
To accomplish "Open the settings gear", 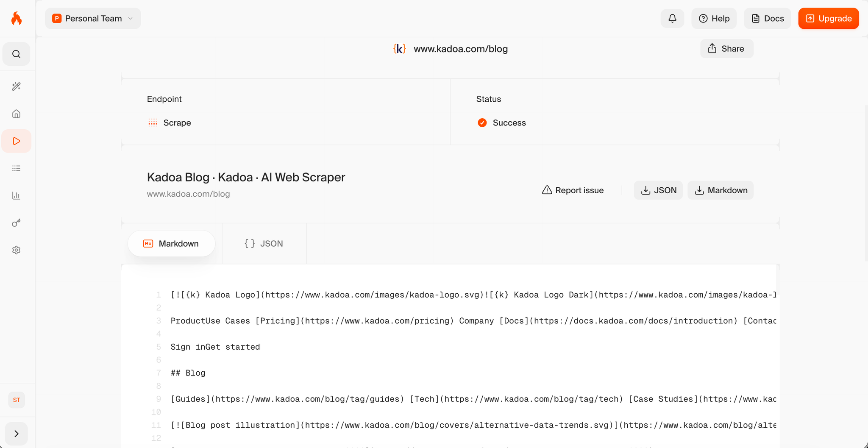I will (16, 250).
